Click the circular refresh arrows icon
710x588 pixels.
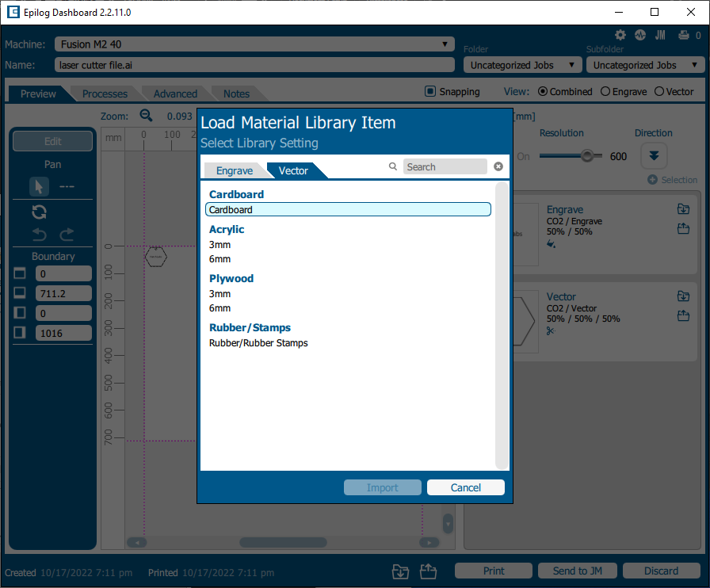click(39, 212)
